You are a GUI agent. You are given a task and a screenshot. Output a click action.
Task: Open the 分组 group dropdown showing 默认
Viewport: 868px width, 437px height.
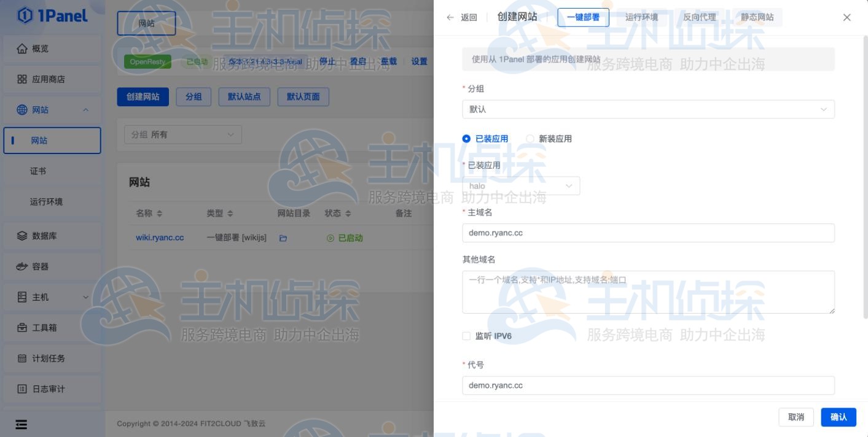point(648,109)
